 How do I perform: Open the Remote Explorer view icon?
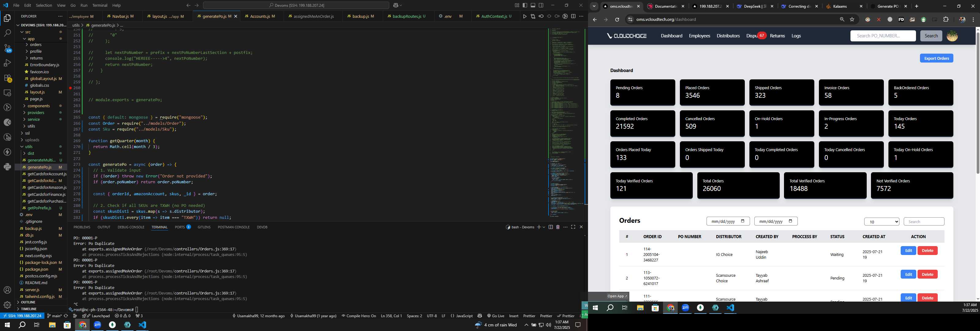[x=7, y=93]
